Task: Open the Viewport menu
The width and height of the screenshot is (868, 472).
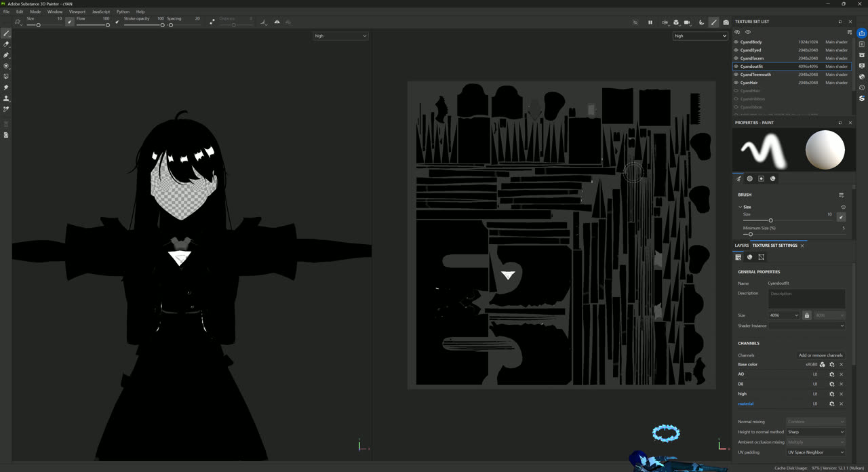Action: coord(77,12)
